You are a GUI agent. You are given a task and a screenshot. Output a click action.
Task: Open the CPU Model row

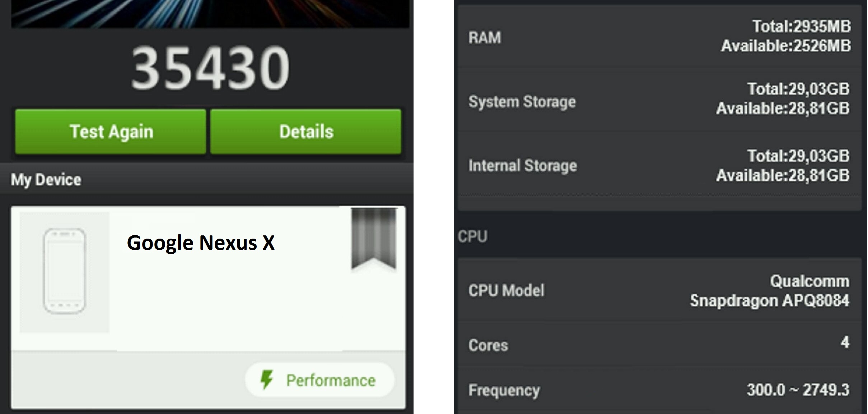point(659,290)
